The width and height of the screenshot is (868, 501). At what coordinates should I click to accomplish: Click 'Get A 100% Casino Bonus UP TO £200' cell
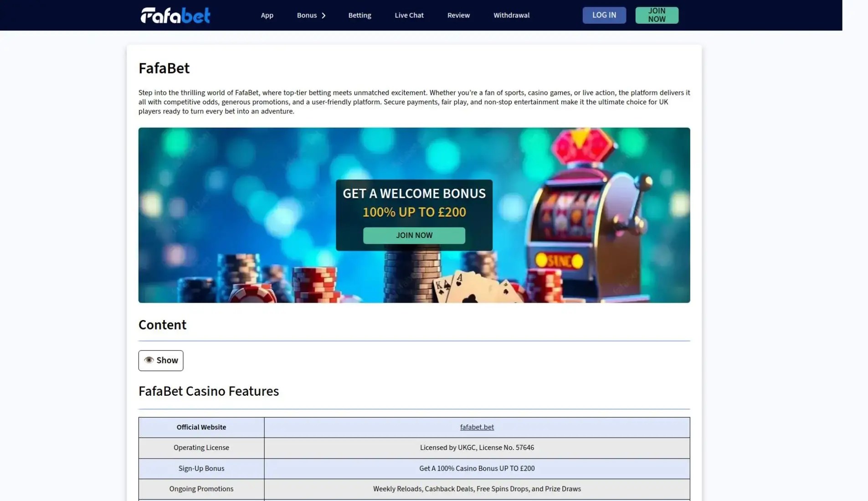(x=477, y=468)
